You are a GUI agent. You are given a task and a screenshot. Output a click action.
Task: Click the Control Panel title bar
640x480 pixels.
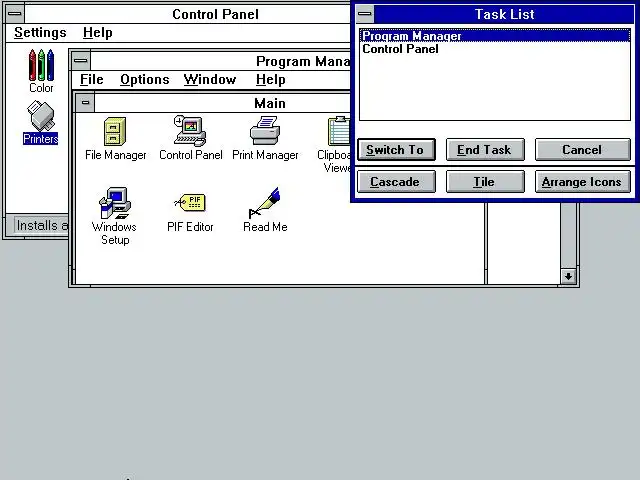tap(187, 14)
